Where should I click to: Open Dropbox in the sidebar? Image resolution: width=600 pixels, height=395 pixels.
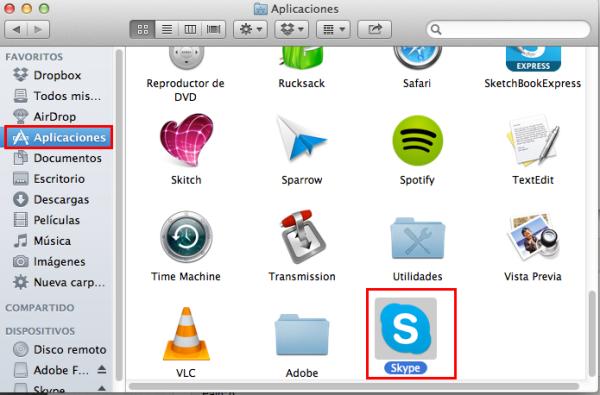click(57, 75)
